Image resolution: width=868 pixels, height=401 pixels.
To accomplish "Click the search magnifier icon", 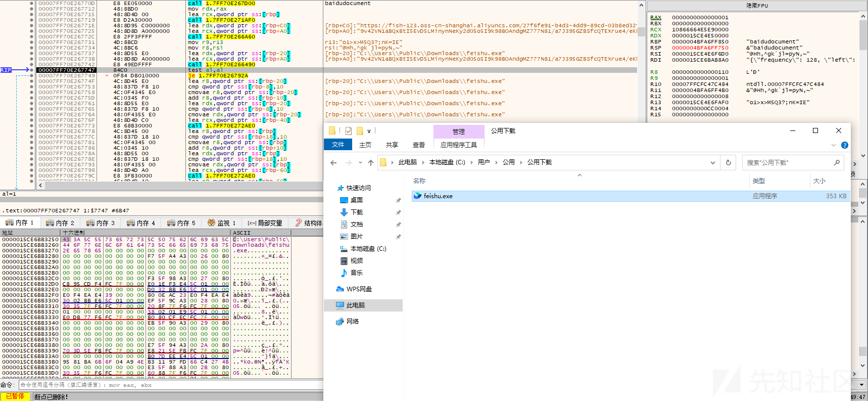I will click(x=837, y=162).
